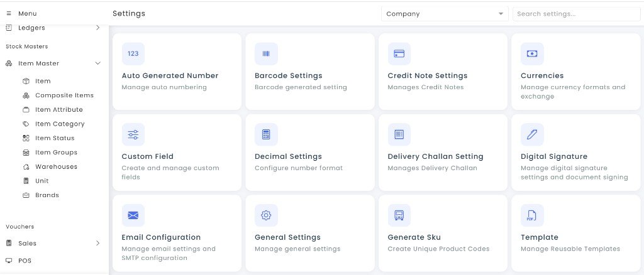
Task: Click the Auto Generated Number 123 icon
Action: click(x=133, y=54)
